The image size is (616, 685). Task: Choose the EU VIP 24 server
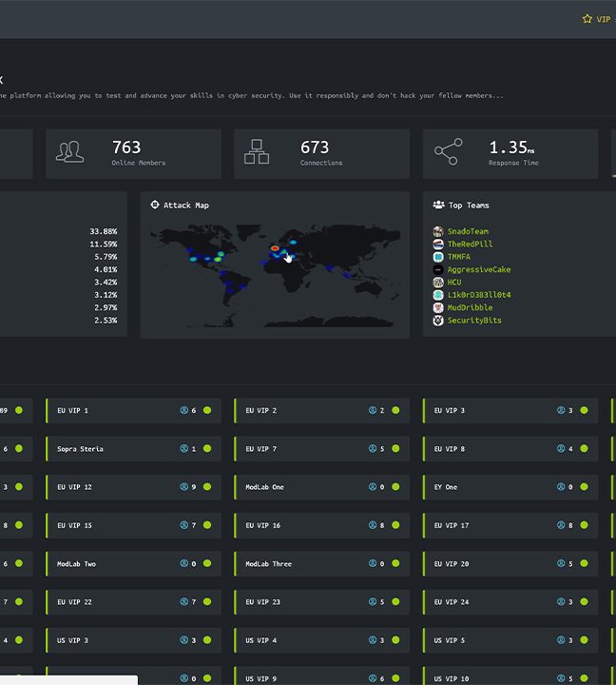click(x=510, y=602)
